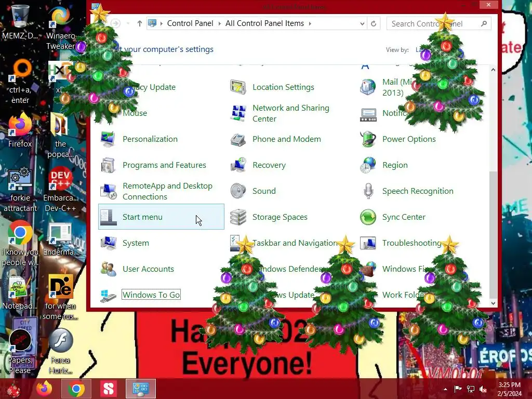The height and width of the screenshot is (399, 532).
Task: Select forkie attractant desktop icon
Action: pyautogui.click(x=20, y=189)
